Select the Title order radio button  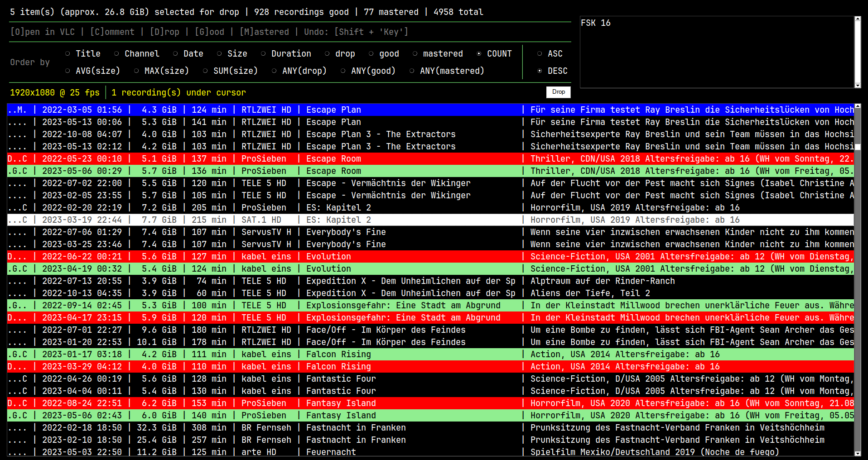coord(68,53)
